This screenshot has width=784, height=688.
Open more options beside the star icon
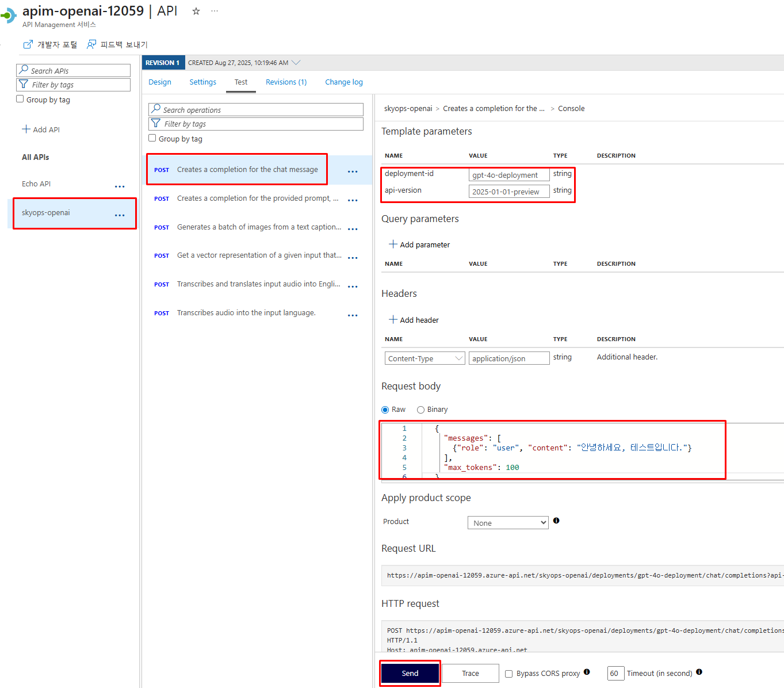coord(215,11)
